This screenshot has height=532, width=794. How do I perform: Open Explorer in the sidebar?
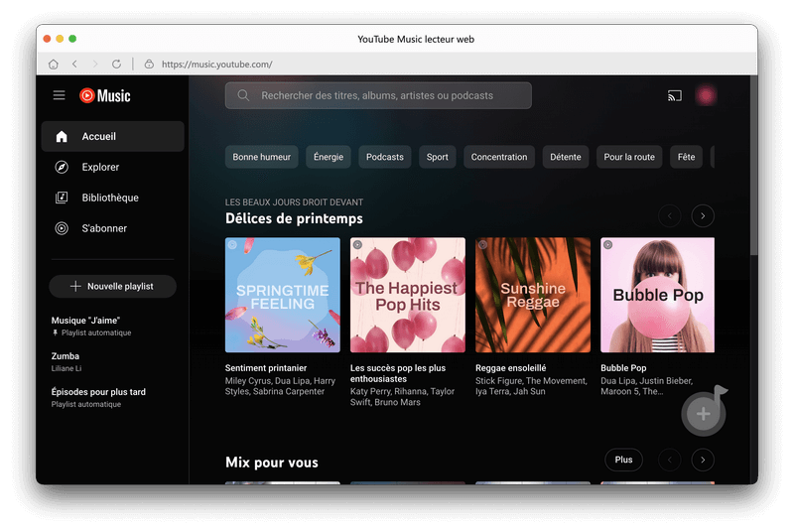tap(100, 168)
